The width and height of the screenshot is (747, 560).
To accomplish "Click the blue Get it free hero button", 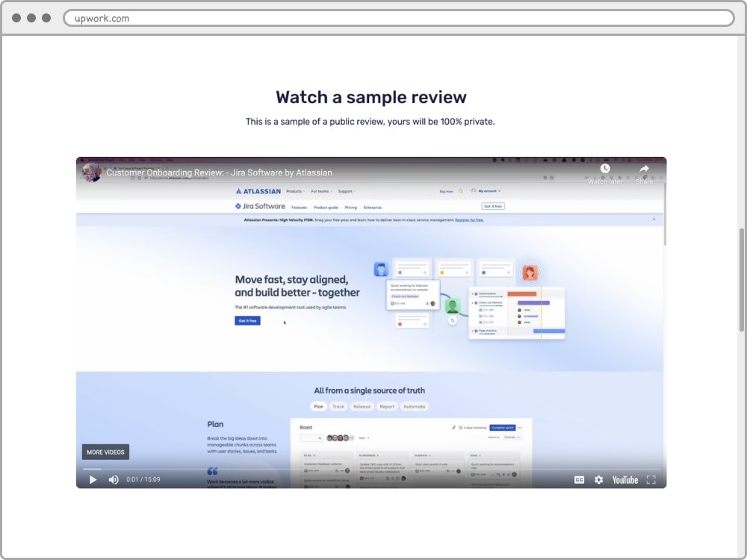I will (x=247, y=320).
